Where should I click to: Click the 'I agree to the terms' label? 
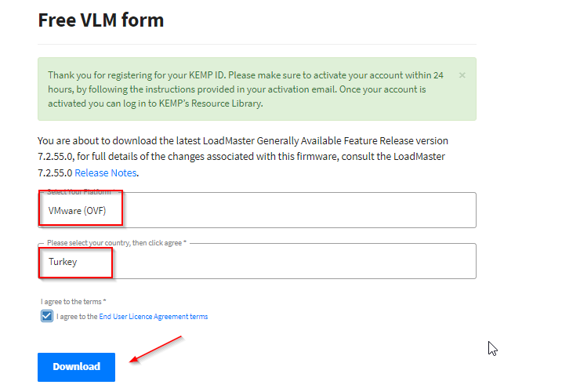click(73, 302)
